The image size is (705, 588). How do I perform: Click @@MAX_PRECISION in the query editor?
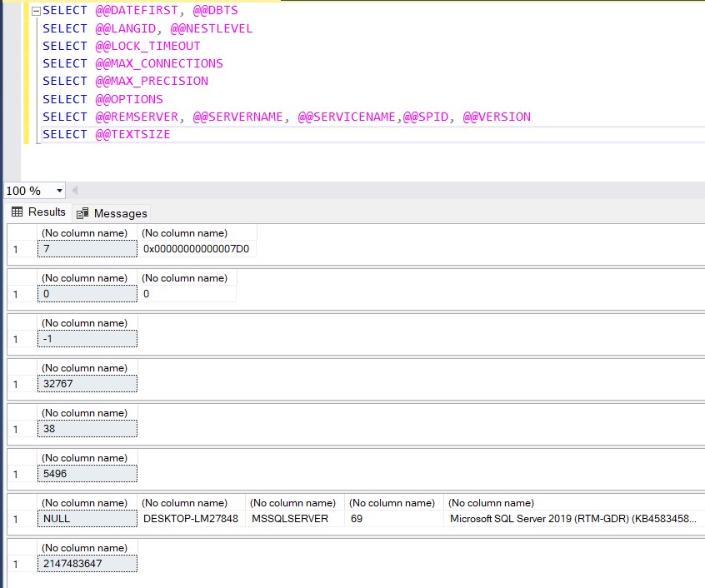click(152, 81)
